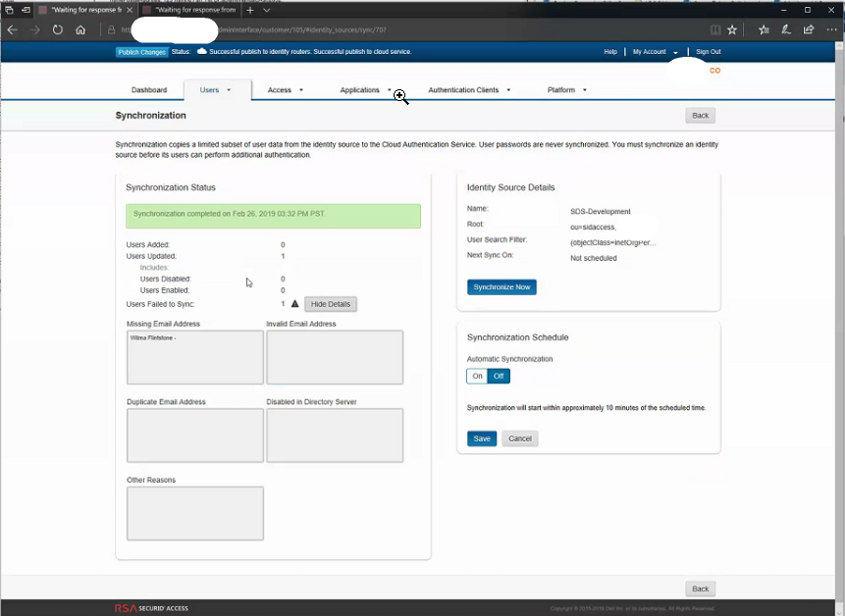Open the Access menu tab
The height and width of the screenshot is (616, 845).
pos(285,90)
